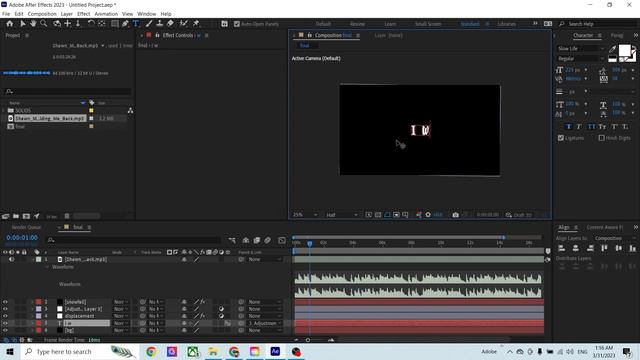Image resolution: width=640 pixels, height=360 pixels.
Task: Click the eyedropper in Character panel
Action: point(612,49)
